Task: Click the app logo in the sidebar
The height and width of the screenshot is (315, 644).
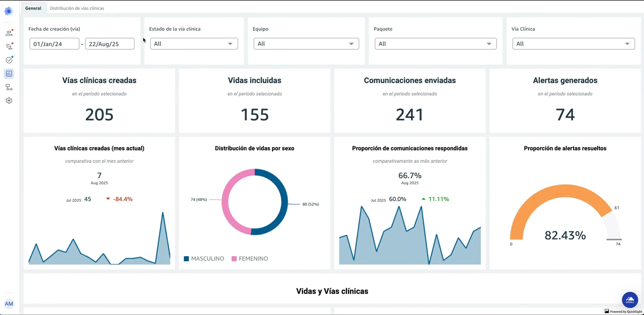Action: 9,11
